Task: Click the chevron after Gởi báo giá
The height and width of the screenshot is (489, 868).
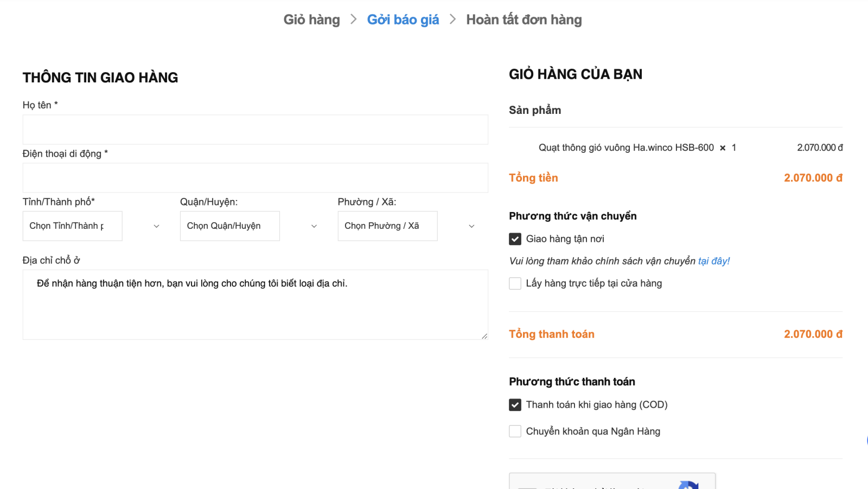Action: [452, 20]
